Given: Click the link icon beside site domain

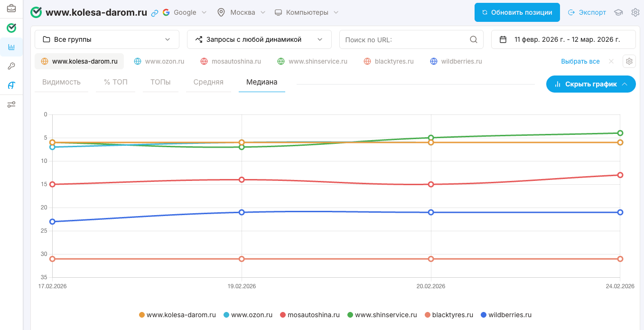Looking at the screenshot, I should point(155,13).
